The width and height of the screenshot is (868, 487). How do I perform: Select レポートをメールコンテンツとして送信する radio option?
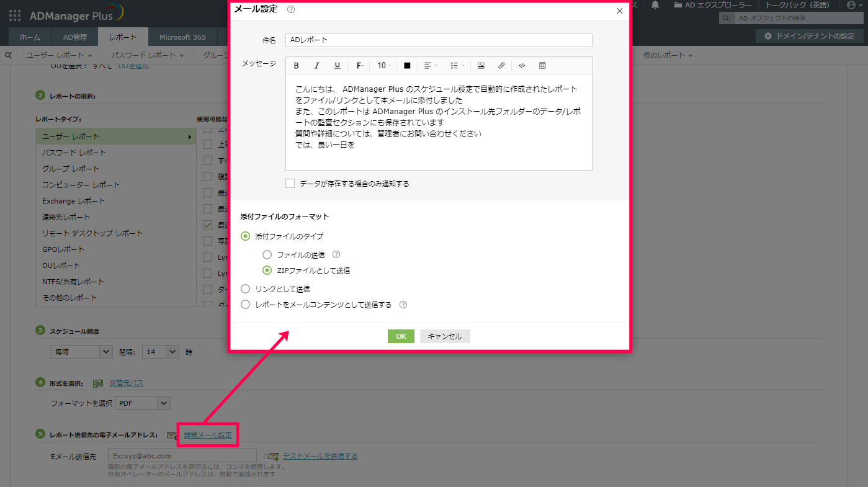tap(246, 305)
